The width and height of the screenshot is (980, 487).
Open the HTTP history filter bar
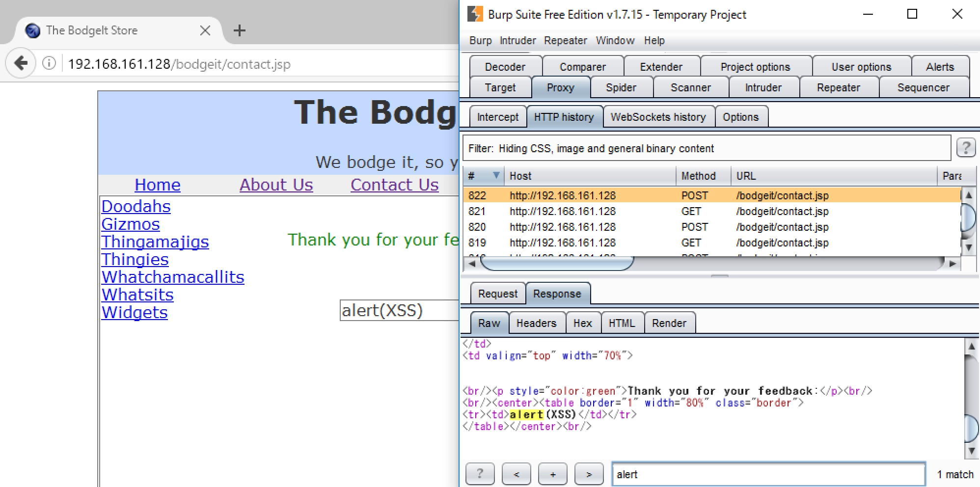tap(706, 148)
